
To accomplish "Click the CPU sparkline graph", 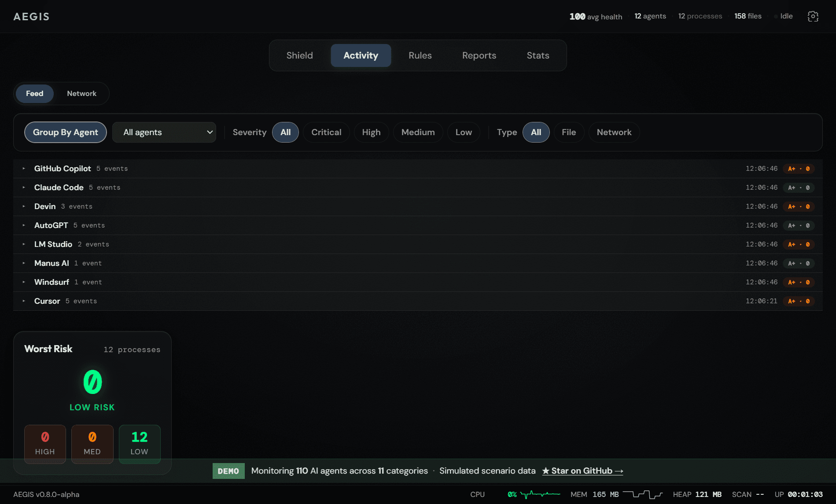I will (x=540, y=494).
